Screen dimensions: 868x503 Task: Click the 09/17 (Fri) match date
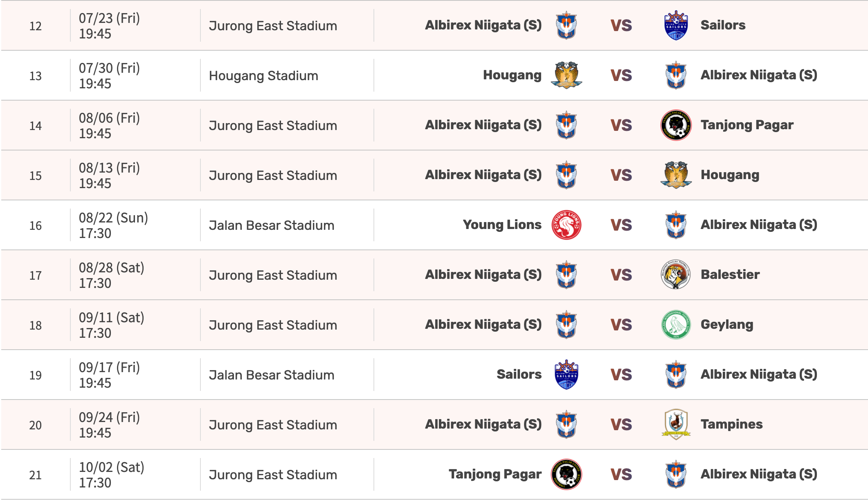(109, 368)
